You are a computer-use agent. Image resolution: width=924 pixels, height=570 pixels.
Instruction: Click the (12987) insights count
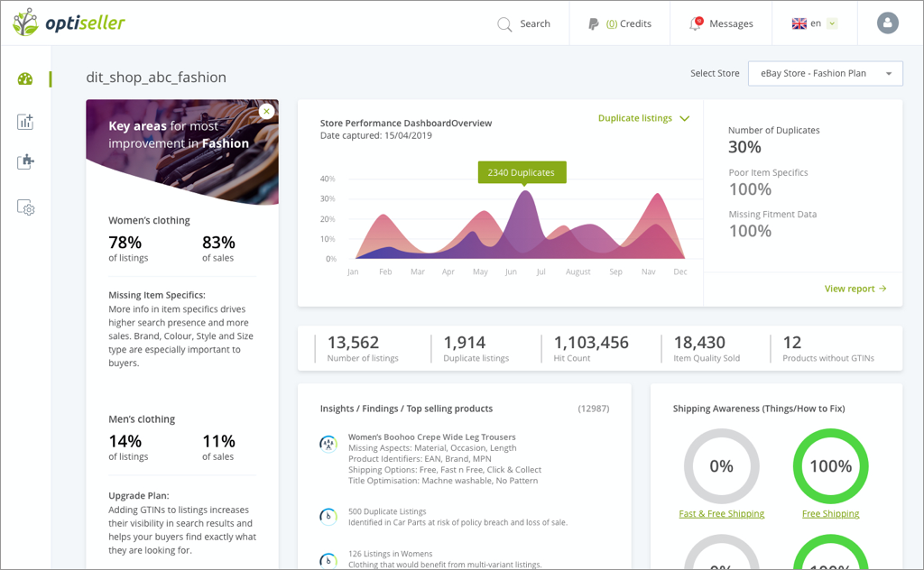[x=594, y=409]
